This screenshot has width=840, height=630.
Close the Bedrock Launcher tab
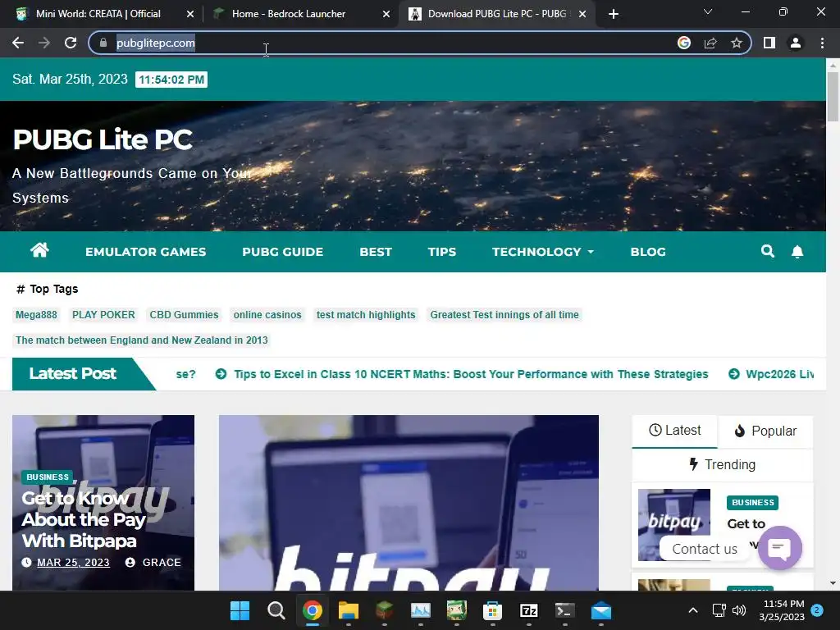tap(386, 14)
